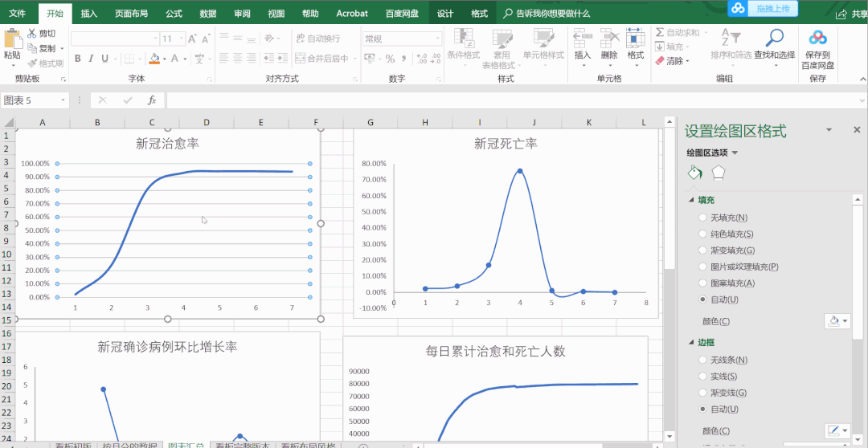The width and height of the screenshot is (868, 448).
Task: Click the Insert cells icon
Action: pos(583,39)
